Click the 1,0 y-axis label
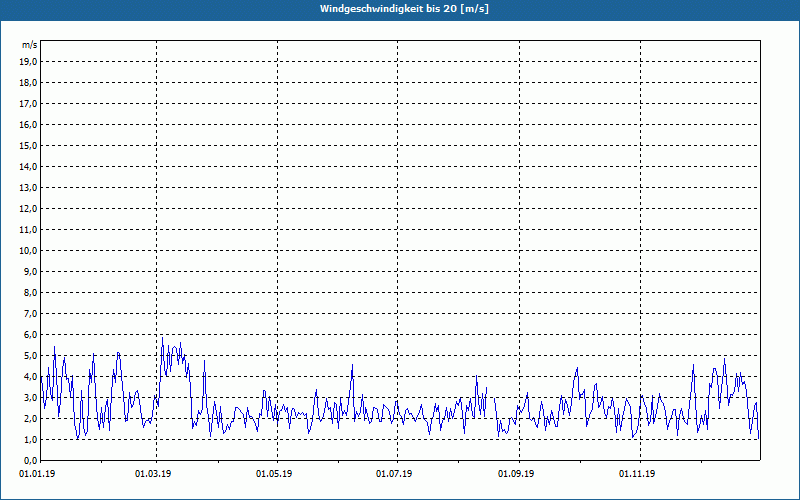 (x=30, y=439)
